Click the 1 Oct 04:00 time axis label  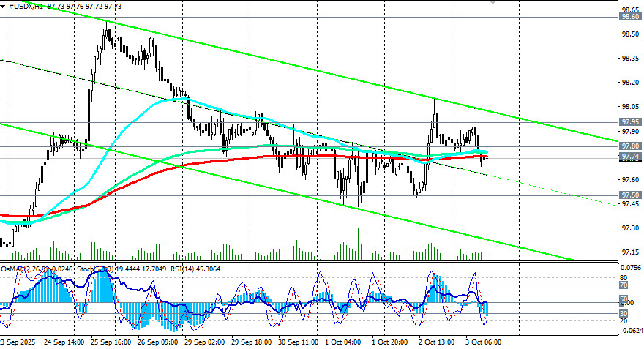pyautogui.click(x=343, y=342)
